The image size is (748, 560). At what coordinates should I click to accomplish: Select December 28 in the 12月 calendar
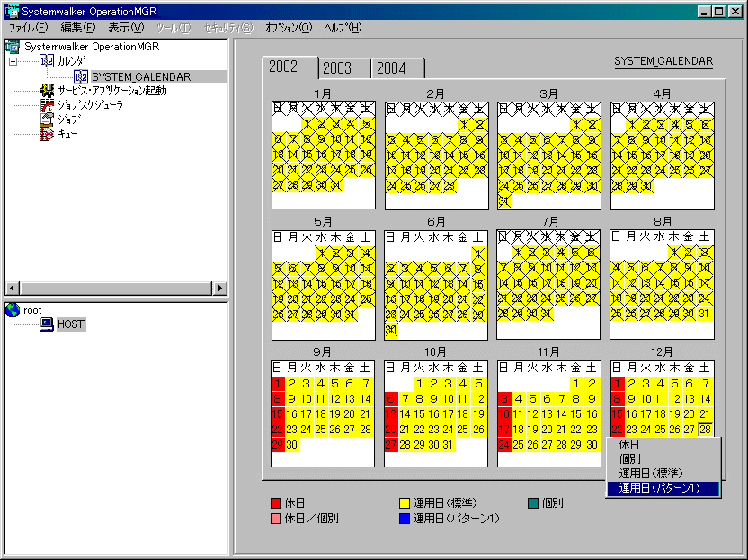pos(705,430)
